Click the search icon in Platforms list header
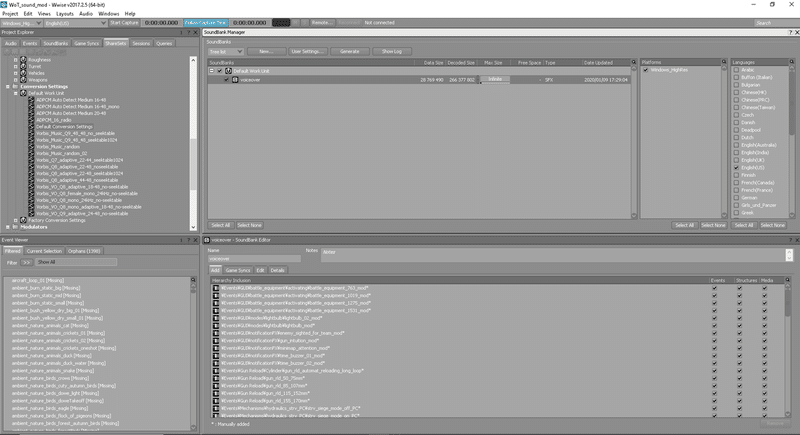 tap(723, 62)
